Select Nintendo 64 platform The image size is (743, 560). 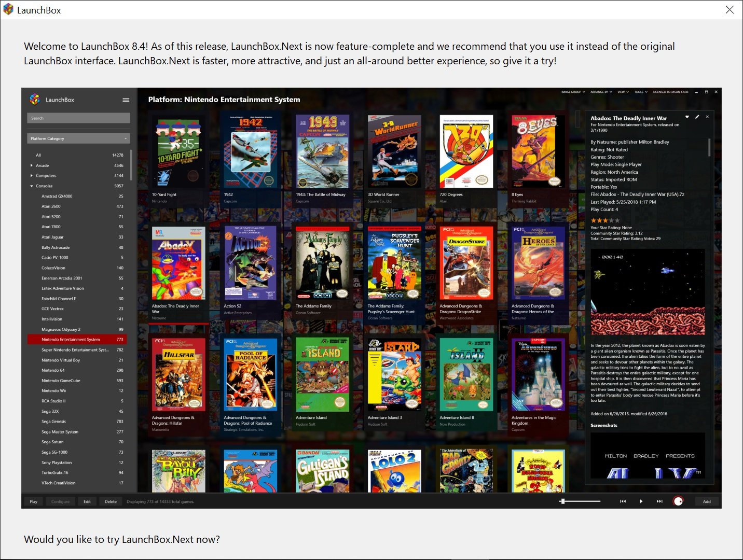(x=77, y=370)
